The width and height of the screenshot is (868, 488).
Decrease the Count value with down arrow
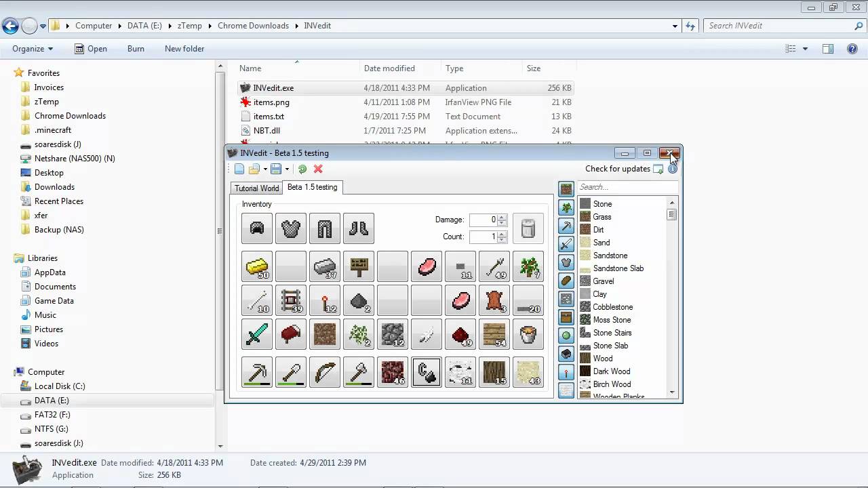502,239
